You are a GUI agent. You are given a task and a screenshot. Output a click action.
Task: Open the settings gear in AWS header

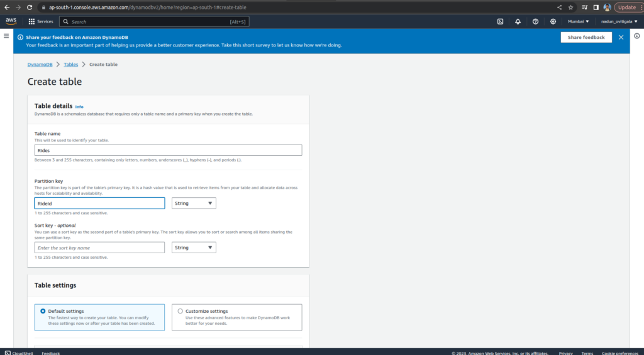(x=553, y=21)
